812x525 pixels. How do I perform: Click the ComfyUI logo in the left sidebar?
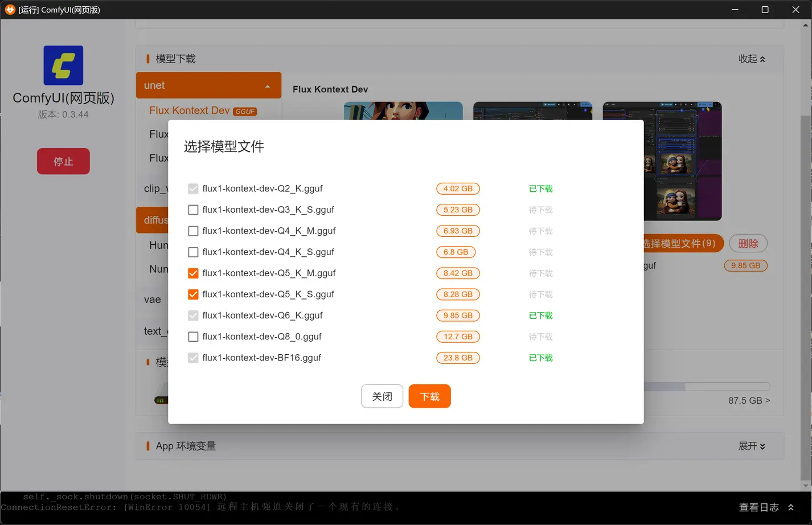(x=63, y=65)
